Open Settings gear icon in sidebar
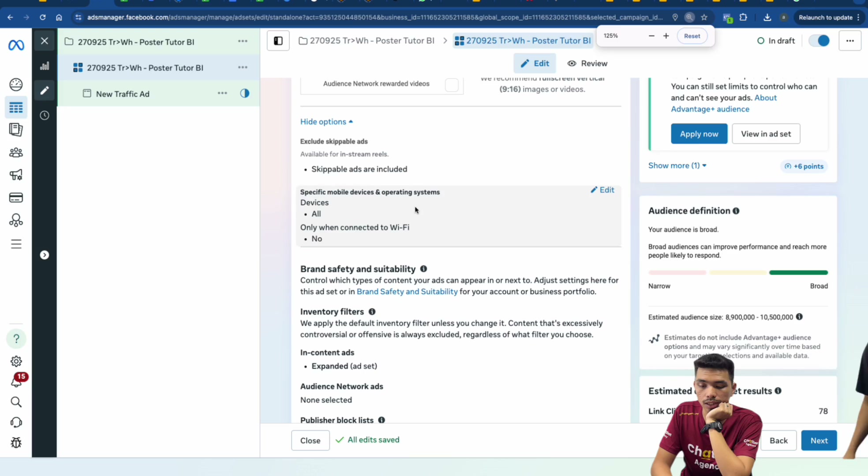868x476 pixels. 16,361
